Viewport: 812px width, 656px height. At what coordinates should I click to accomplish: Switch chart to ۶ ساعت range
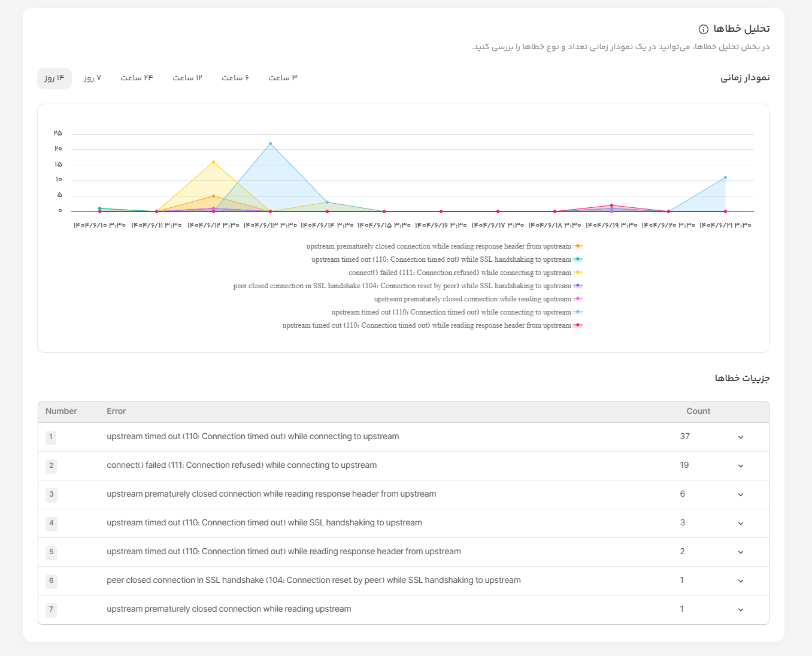coord(235,78)
